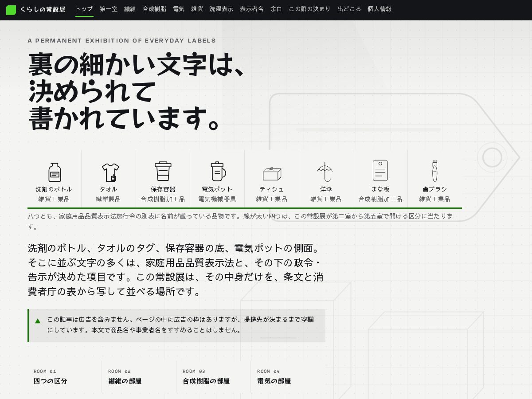Open the この館の決まり nav item
532x399 pixels.
(x=310, y=9)
